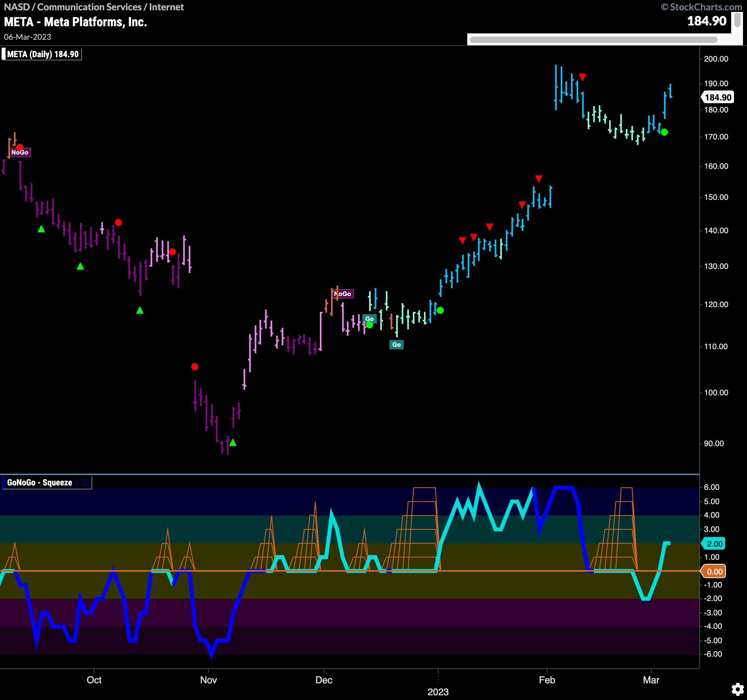
Task: Click the 6.00 oscillator axis label
Action: pos(712,487)
